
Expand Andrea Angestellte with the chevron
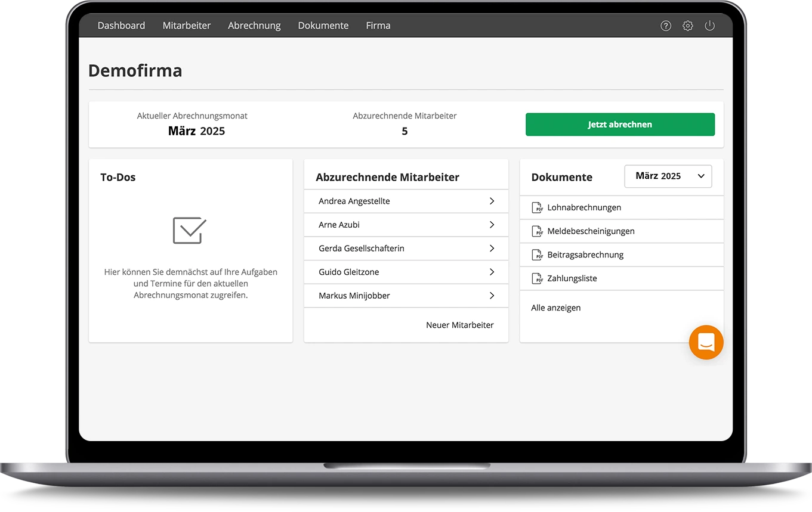pos(492,201)
